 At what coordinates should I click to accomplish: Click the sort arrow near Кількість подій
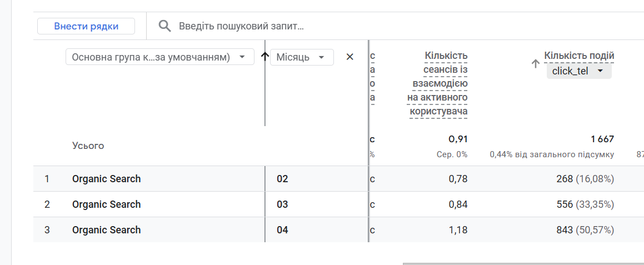click(x=536, y=64)
